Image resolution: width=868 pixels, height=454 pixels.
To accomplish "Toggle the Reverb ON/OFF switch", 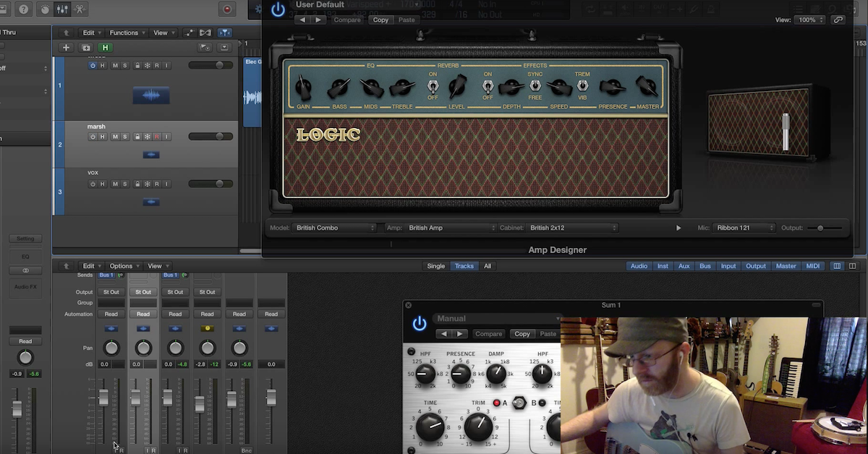I will click(433, 86).
